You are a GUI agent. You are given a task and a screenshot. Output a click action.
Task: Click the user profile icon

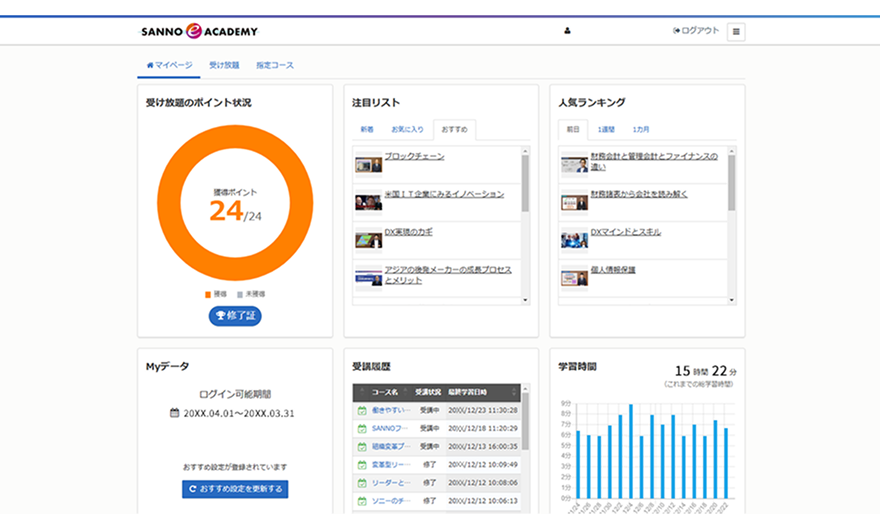click(x=567, y=31)
